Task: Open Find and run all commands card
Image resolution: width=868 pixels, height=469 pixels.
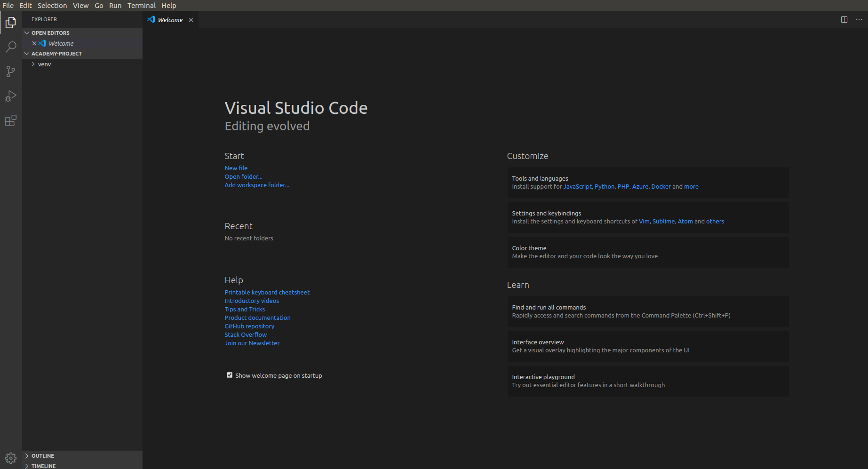Action: point(648,311)
